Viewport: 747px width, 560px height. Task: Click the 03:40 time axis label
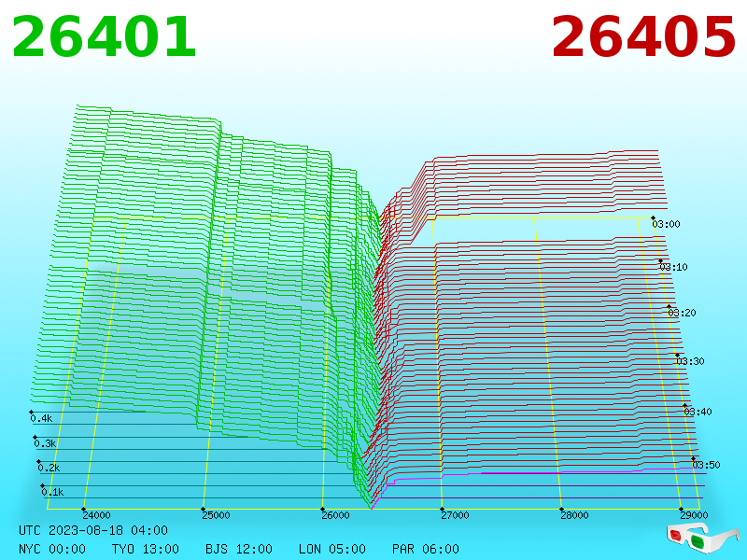[698, 412]
